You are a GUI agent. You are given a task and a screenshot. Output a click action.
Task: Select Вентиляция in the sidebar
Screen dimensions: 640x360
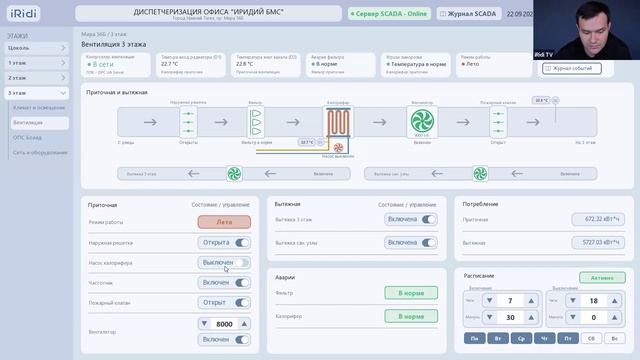click(x=40, y=123)
